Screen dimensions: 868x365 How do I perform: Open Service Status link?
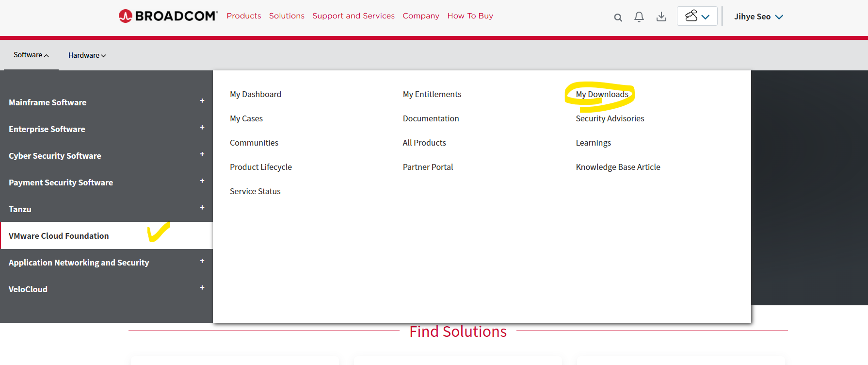255,191
